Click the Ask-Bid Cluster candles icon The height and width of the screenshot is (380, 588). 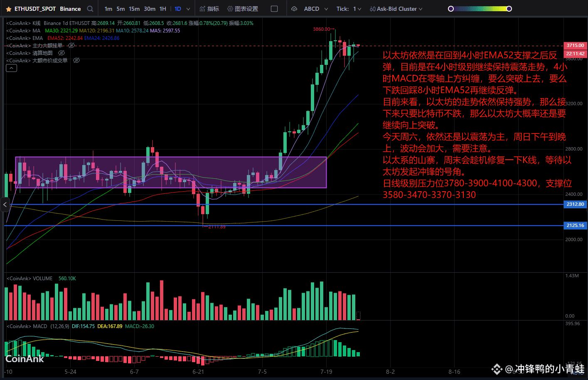[372, 9]
